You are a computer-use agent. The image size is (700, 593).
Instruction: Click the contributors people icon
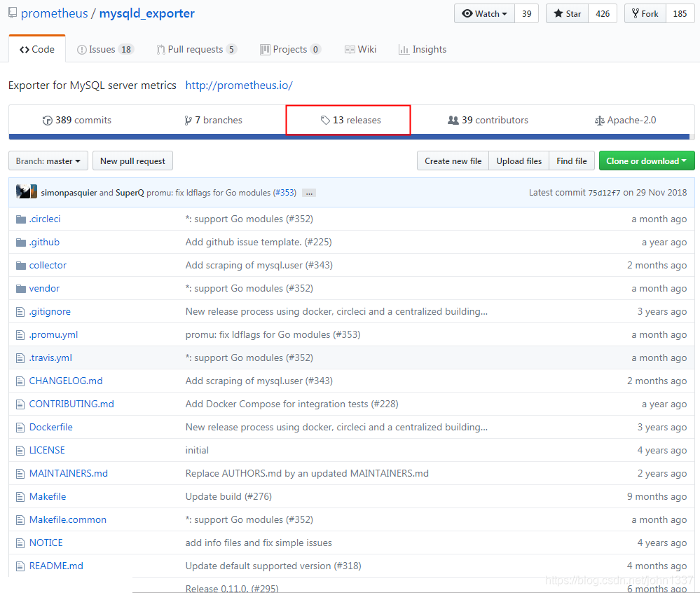coord(453,120)
